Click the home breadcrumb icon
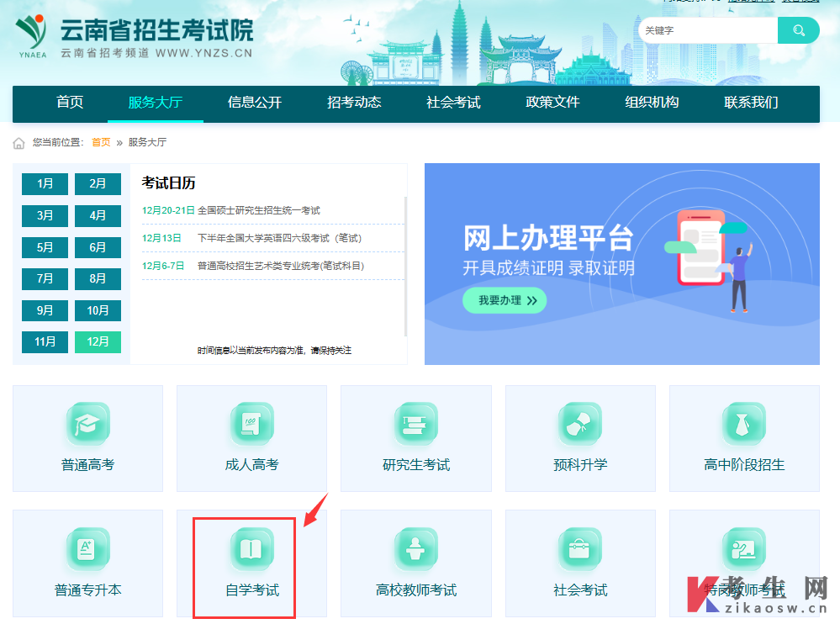This screenshot has height=624, width=840. pos(18,143)
